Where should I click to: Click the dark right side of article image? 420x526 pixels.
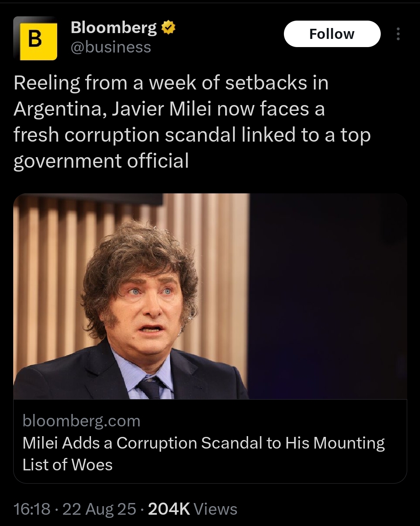point(331,296)
